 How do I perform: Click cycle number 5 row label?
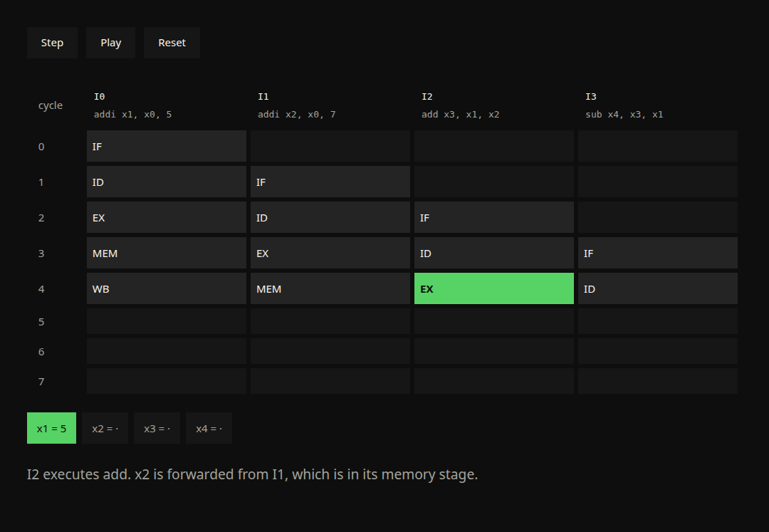pyautogui.click(x=41, y=322)
